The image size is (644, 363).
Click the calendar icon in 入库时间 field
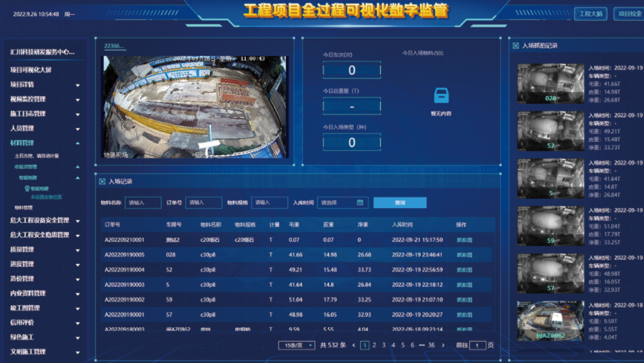click(x=360, y=203)
